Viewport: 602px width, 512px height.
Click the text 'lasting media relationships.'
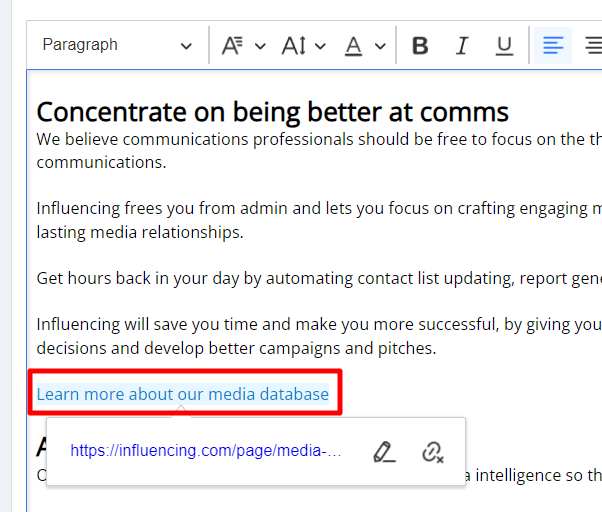(x=140, y=232)
